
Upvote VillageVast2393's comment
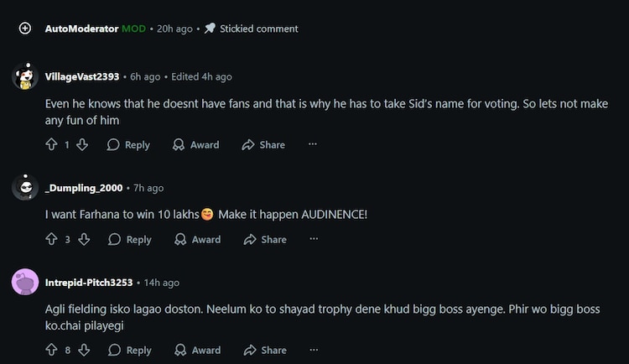pos(51,145)
